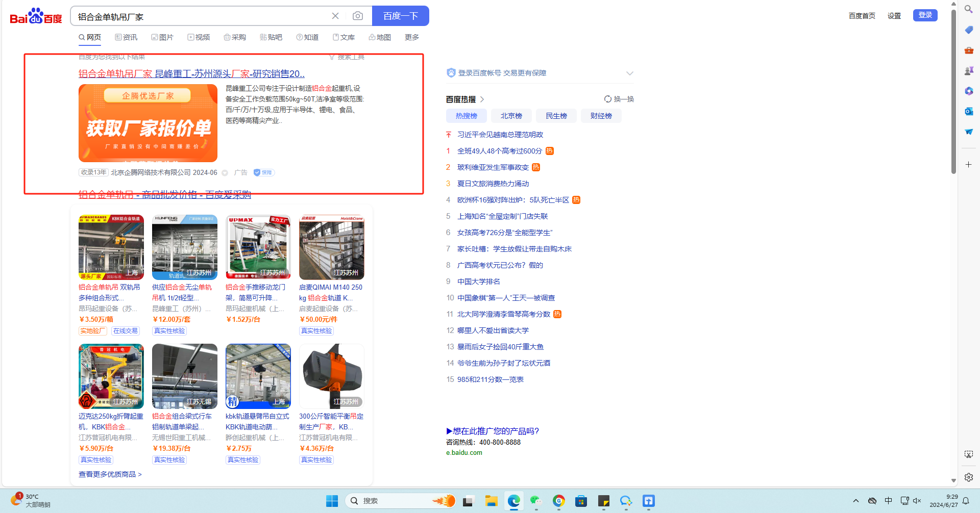Open WeChat from the taskbar
This screenshot has height=513, width=980.
(x=535, y=501)
